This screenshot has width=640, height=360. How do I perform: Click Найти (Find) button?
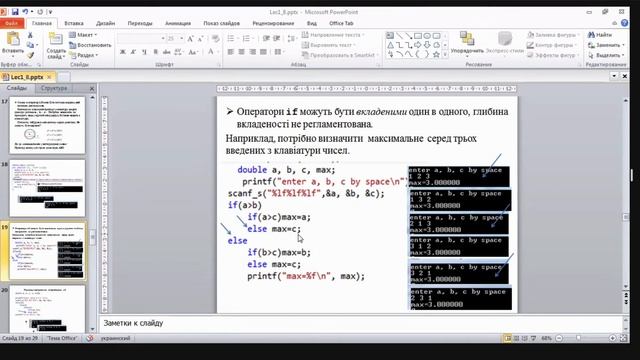pos(600,35)
